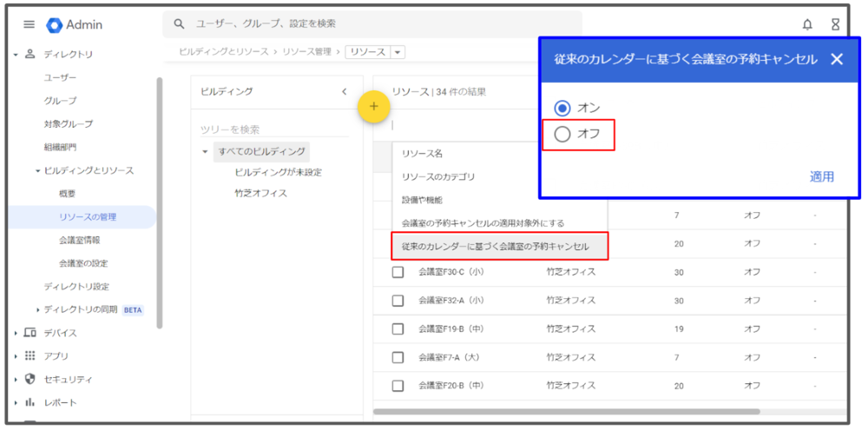Screen dimensions: 868x431
Task: Check the box for 会議室F19-B (中)
Action: pos(398,329)
